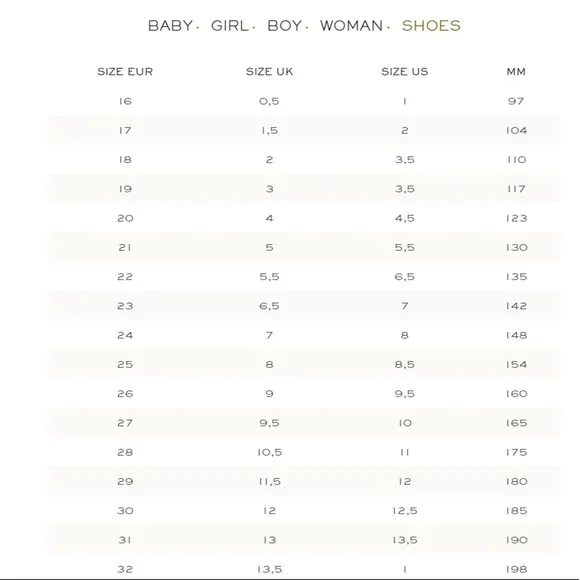
Task: Select EUR size 20 cell
Action: [125, 218]
